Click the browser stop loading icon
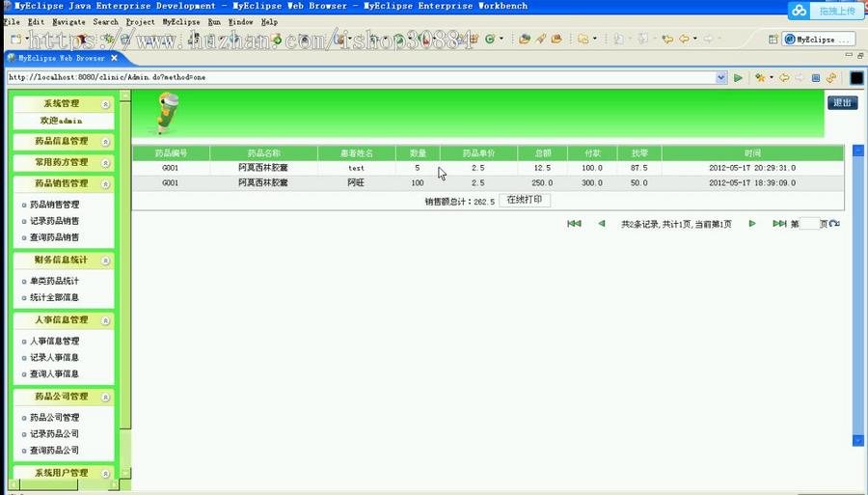The height and width of the screenshot is (495, 868). 815,78
